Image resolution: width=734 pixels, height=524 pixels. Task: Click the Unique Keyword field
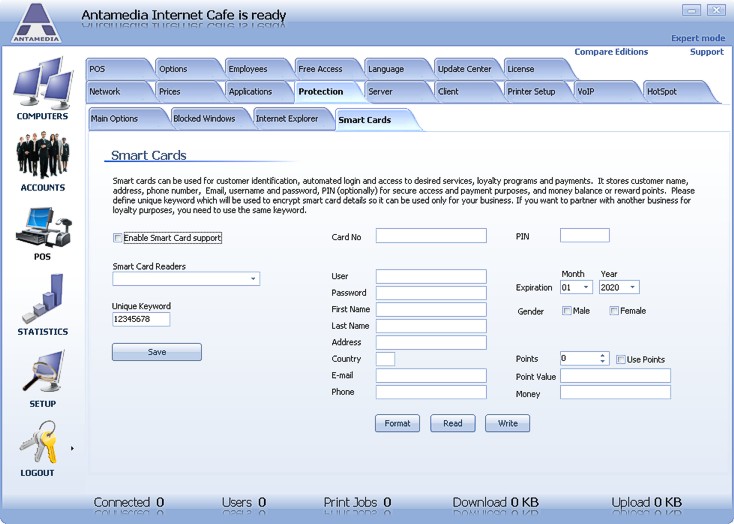[141, 319]
